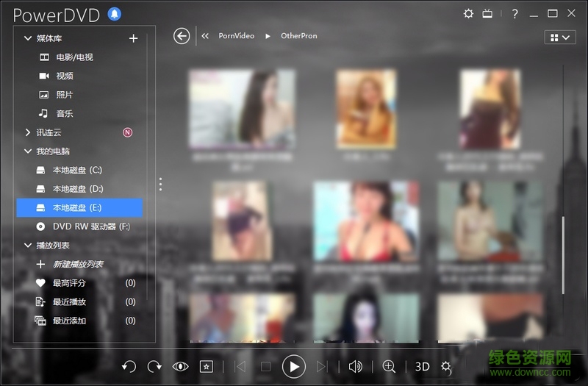This screenshot has height=386, width=588.
Task: Click the bookmark star icon
Action: pos(207,366)
